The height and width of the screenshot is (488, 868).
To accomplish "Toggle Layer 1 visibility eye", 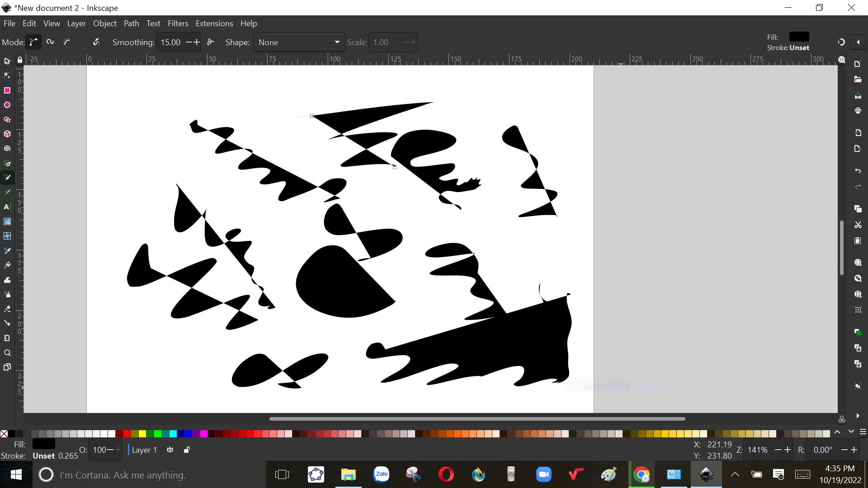I will [x=170, y=450].
